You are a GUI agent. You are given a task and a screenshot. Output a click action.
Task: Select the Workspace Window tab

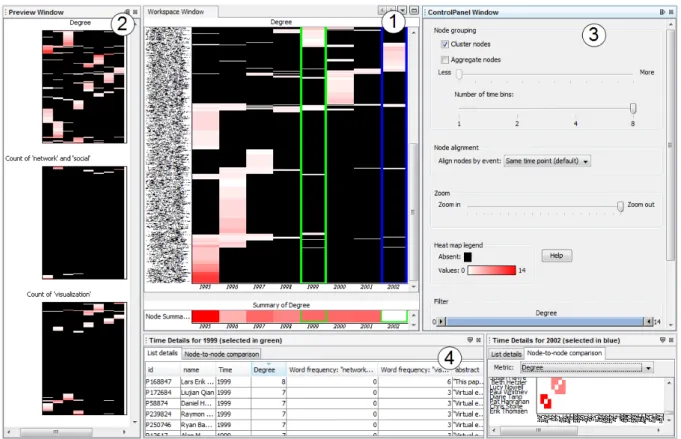pyautogui.click(x=180, y=12)
